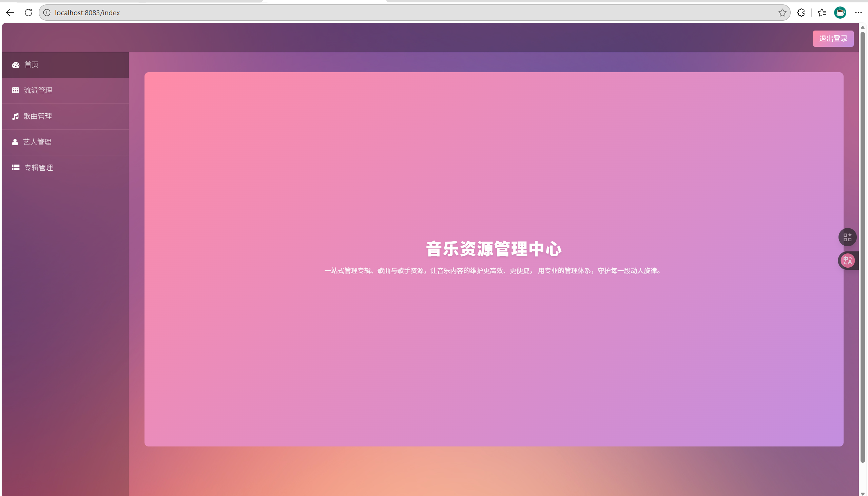
Task: Open the favorites list icon
Action: pyautogui.click(x=822, y=13)
